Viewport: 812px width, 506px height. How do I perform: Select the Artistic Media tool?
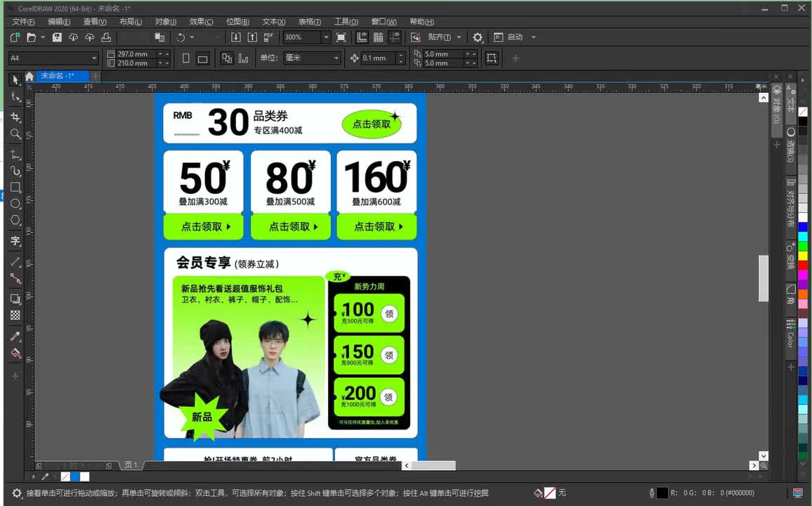tap(15, 170)
